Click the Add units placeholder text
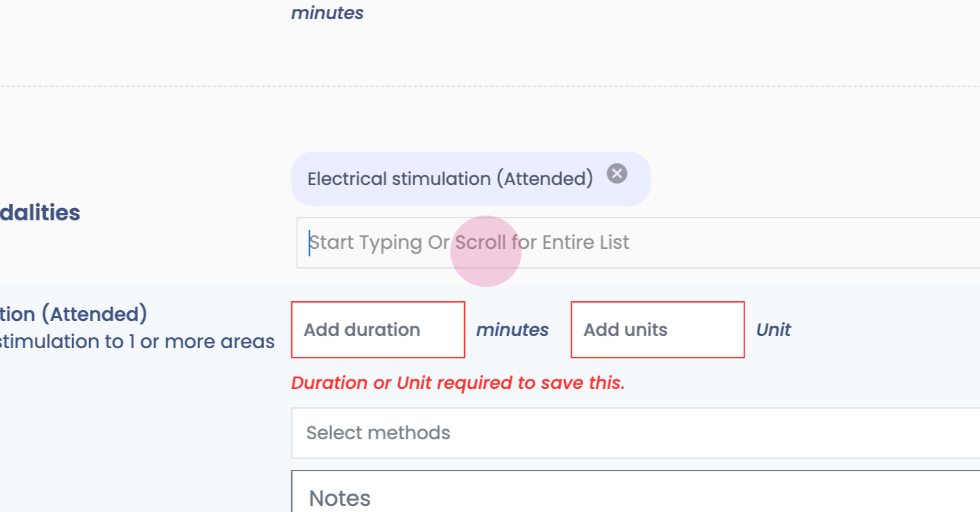980x512 pixels. click(x=625, y=330)
